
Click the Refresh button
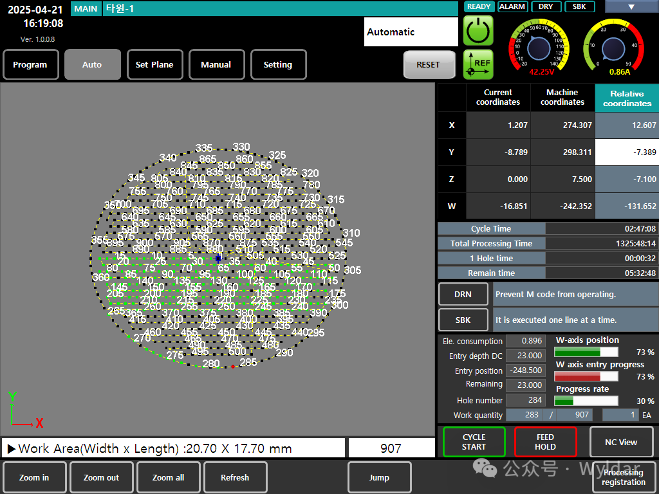235,477
